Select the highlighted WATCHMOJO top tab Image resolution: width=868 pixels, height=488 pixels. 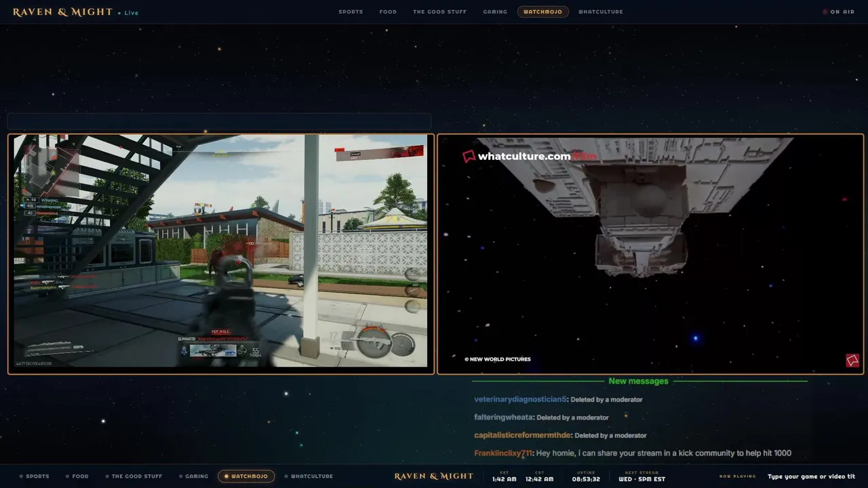point(542,12)
